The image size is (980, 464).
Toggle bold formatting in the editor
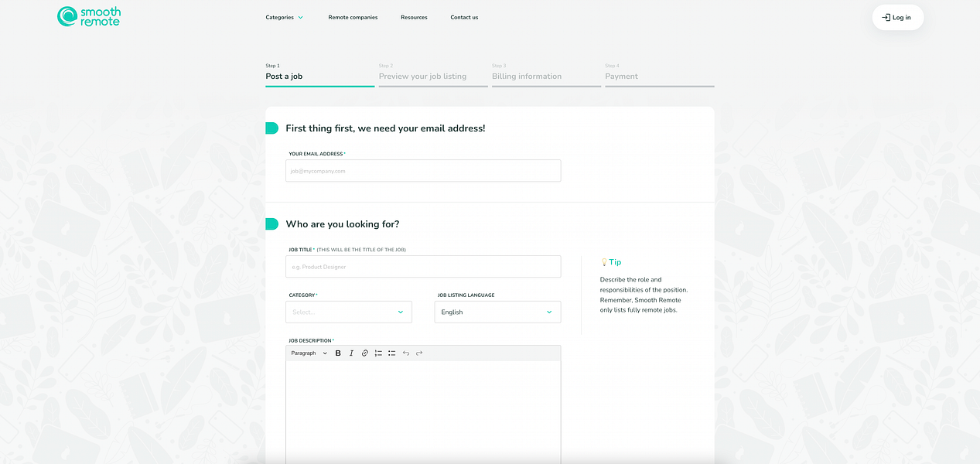click(338, 353)
